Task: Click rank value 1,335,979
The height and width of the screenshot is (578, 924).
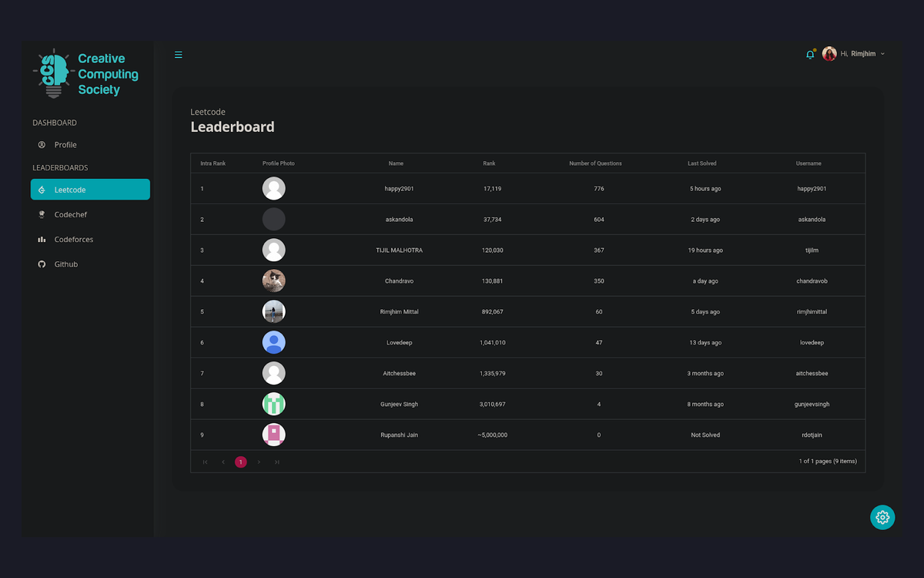Action: (x=492, y=374)
